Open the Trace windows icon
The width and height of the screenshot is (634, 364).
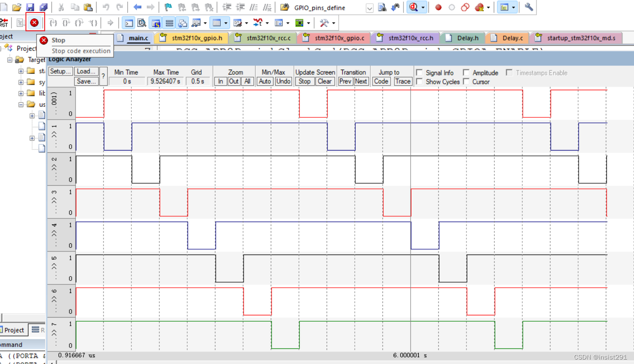(x=279, y=22)
